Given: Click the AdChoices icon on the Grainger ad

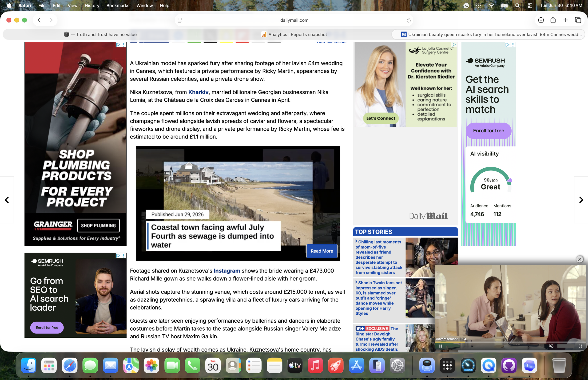Looking at the screenshot, I should (118, 45).
